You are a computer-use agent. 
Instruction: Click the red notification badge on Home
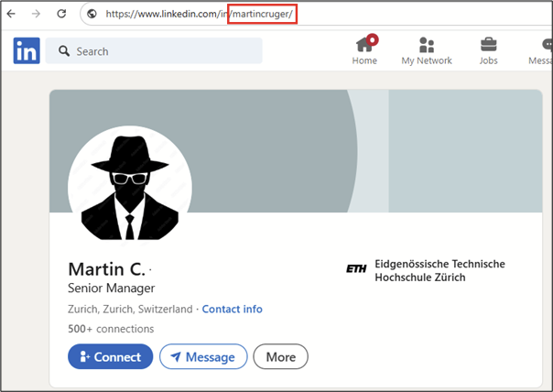(372, 40)
